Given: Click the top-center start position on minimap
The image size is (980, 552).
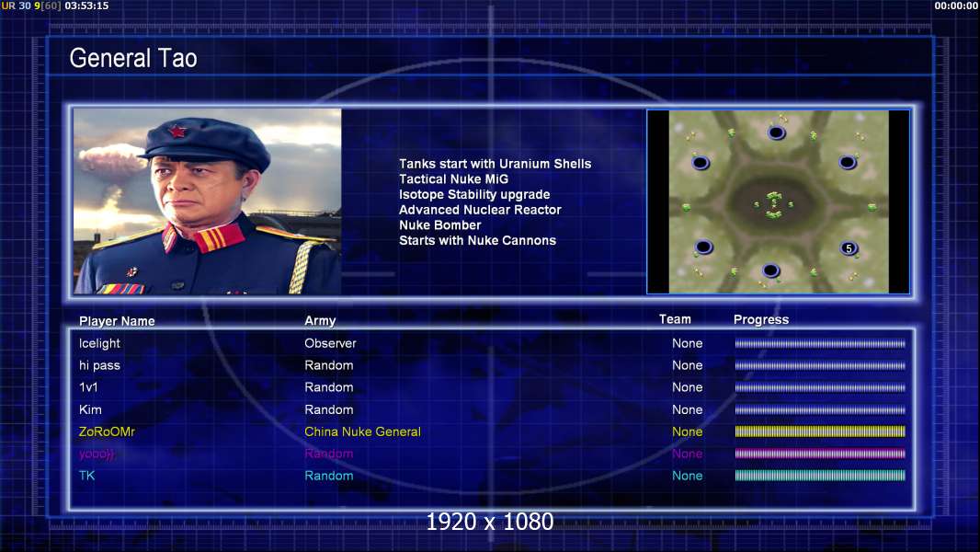Looking at the screenshot, I should pos(776,132).
